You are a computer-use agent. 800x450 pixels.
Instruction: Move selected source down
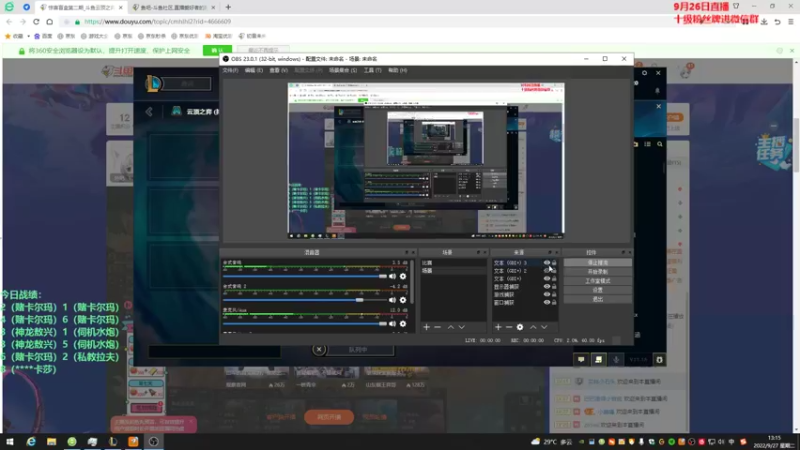544,327
